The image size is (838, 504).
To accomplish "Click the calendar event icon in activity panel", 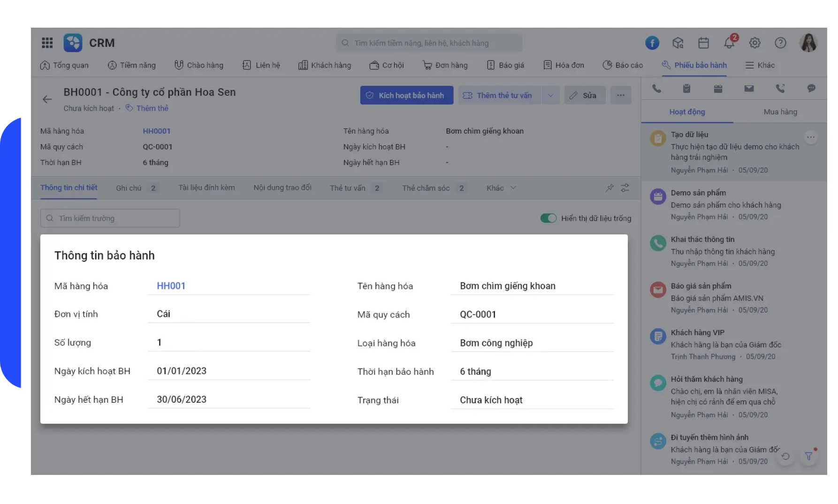I will point(718,88).
